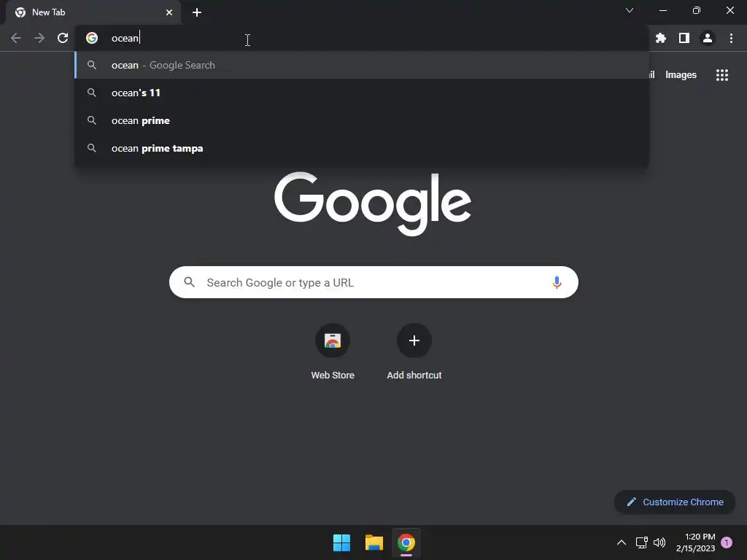Toggle the side panel icon

pyautogui.click(x=684, y=38)
